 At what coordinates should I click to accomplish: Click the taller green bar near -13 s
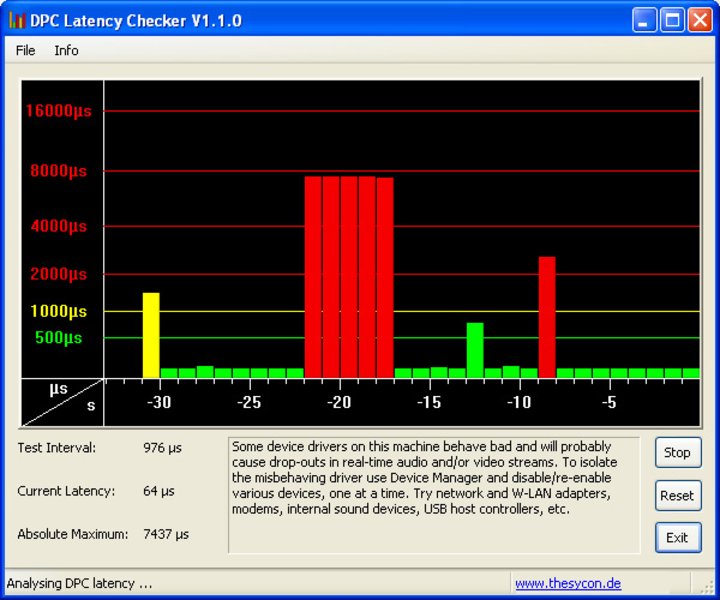(475, 350)
